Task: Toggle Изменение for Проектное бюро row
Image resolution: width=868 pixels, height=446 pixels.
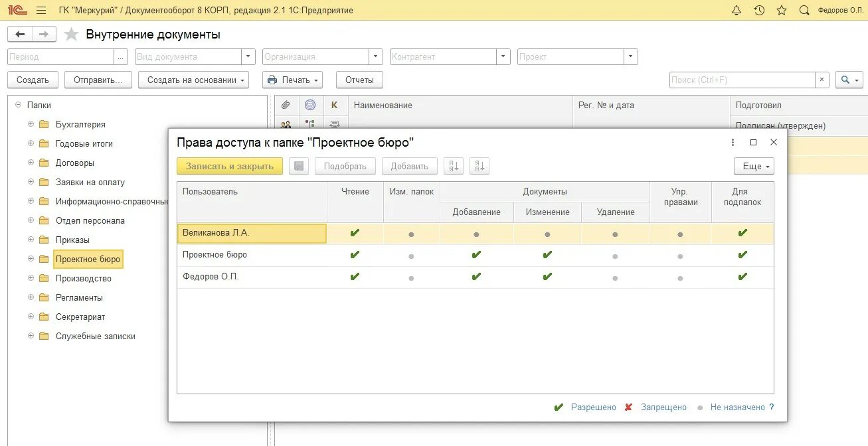Action: coord(547,255)
